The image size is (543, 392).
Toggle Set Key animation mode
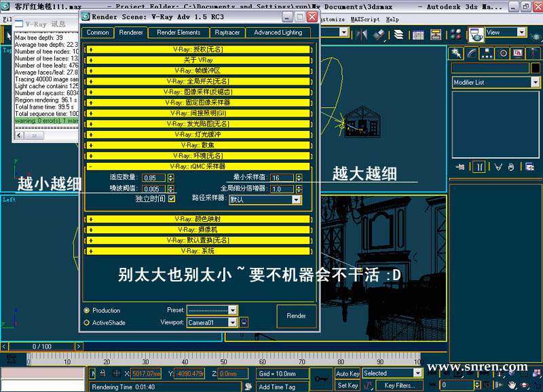coord(348,385)
